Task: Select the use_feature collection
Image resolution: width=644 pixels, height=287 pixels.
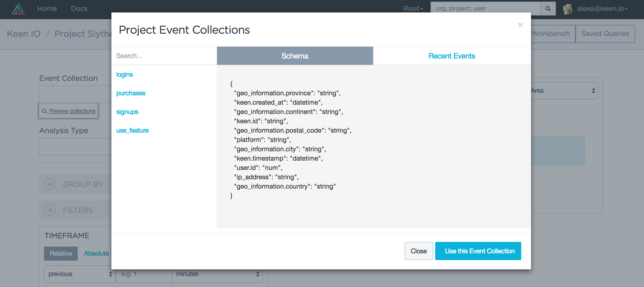Action: click(x=132, y=130)
